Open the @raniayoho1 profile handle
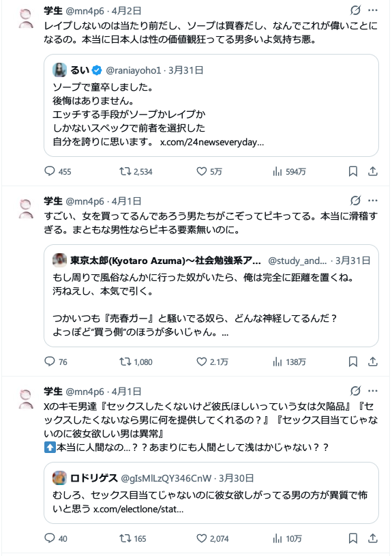This screenshot has width=392, height=556. (x=133, y=70)
